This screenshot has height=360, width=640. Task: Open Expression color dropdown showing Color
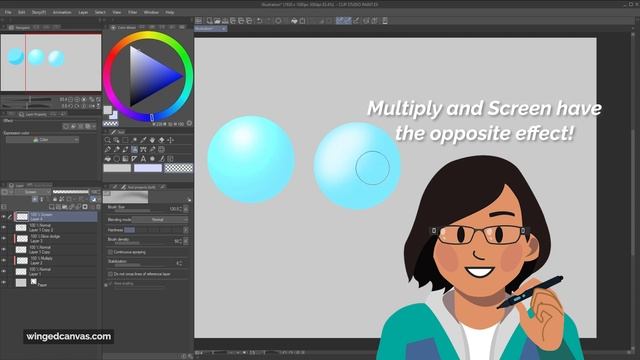(42, 140)
